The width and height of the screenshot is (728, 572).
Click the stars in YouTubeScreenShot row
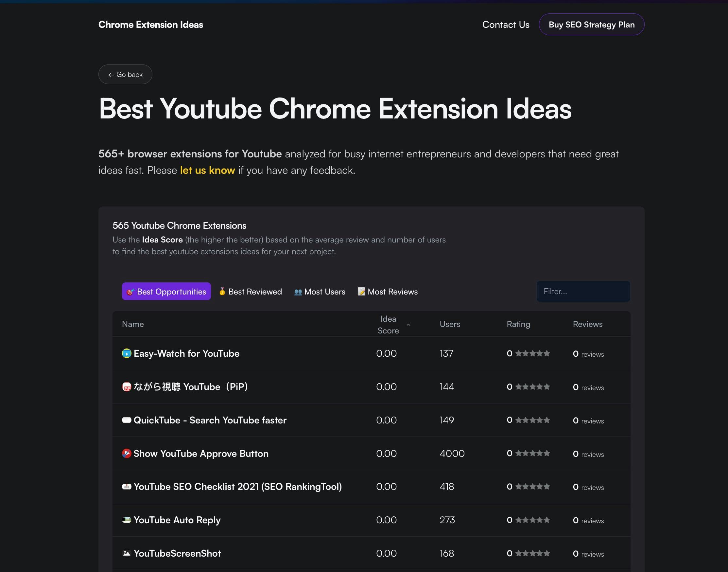[532, 553]
